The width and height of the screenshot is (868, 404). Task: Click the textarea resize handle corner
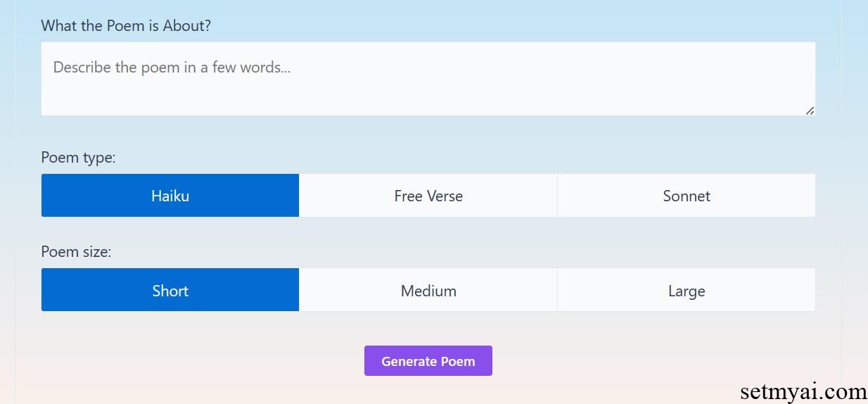pyautogui.click(x=810, y=111)
